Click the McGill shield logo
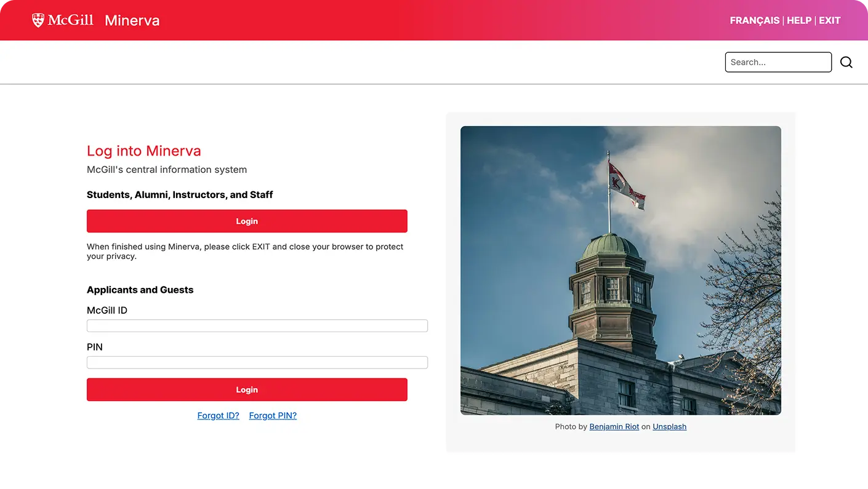Screen dimensions: 868x489 point(38,20)
